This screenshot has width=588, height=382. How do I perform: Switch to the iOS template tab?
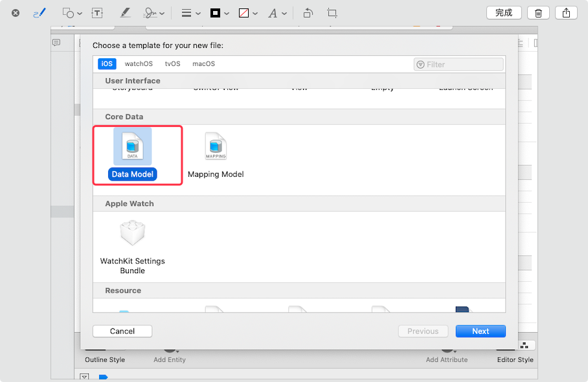pyautogui.click(x=107, y=63)
